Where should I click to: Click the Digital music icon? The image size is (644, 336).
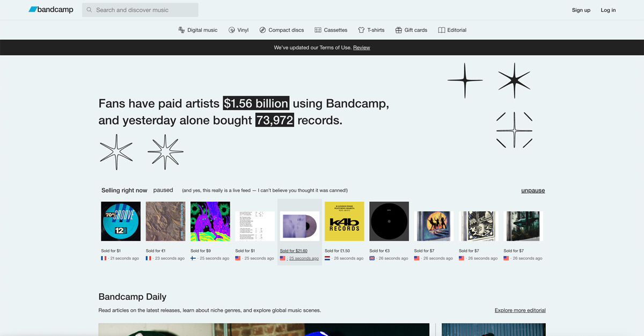tap(181, 30)
